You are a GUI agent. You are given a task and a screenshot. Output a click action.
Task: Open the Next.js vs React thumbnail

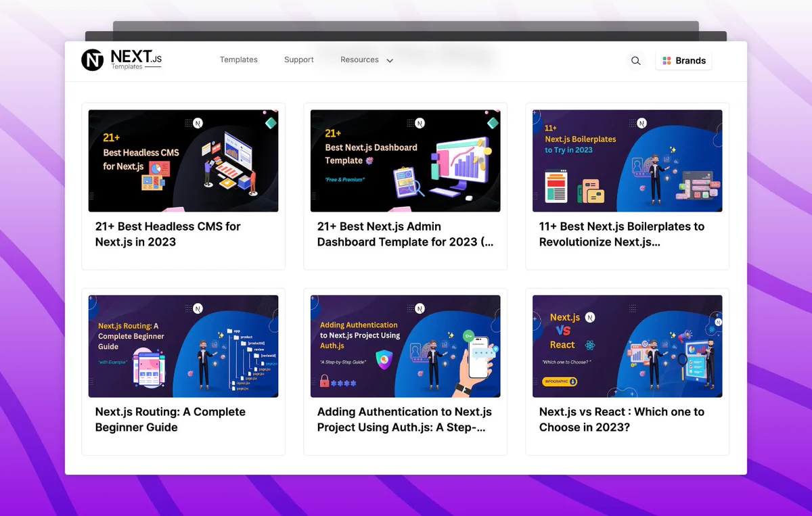coord(627,346)
